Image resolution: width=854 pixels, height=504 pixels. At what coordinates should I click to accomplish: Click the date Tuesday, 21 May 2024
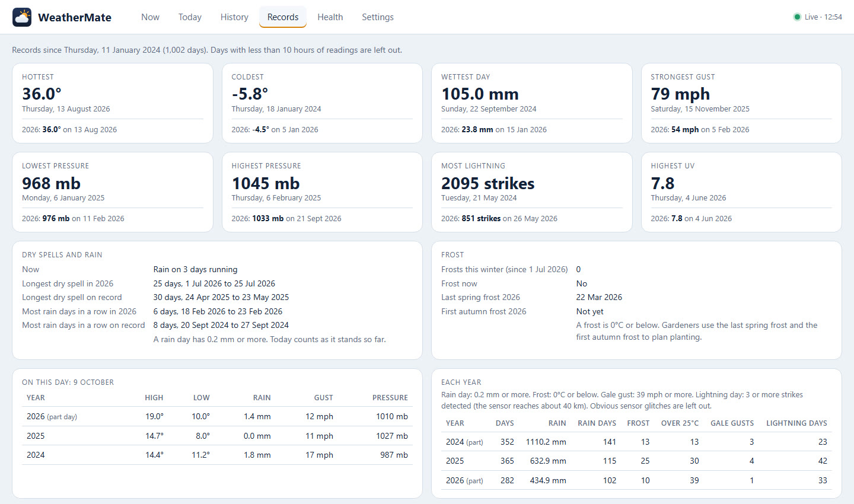479,198
